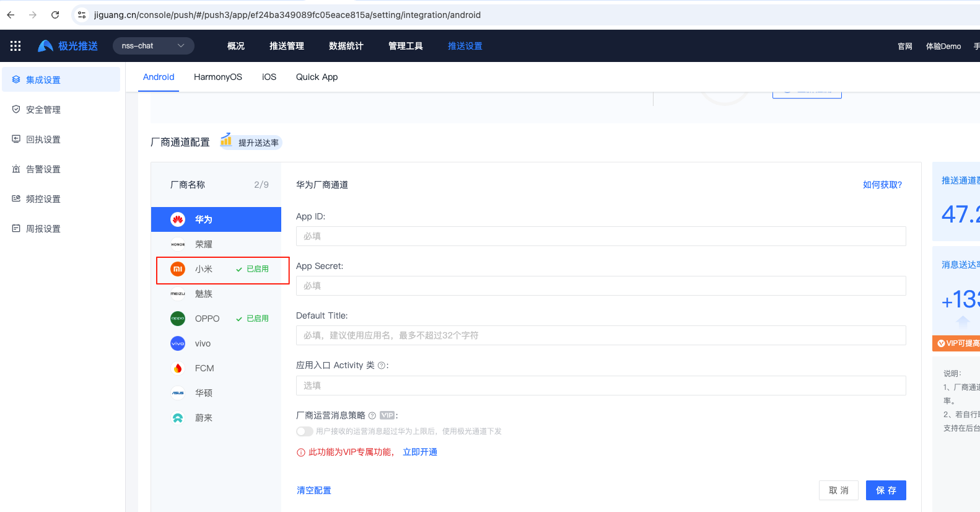Screen dimensions: 980x512
Task: Click the 提升送达率 chart badge
Action: [251, 142]
